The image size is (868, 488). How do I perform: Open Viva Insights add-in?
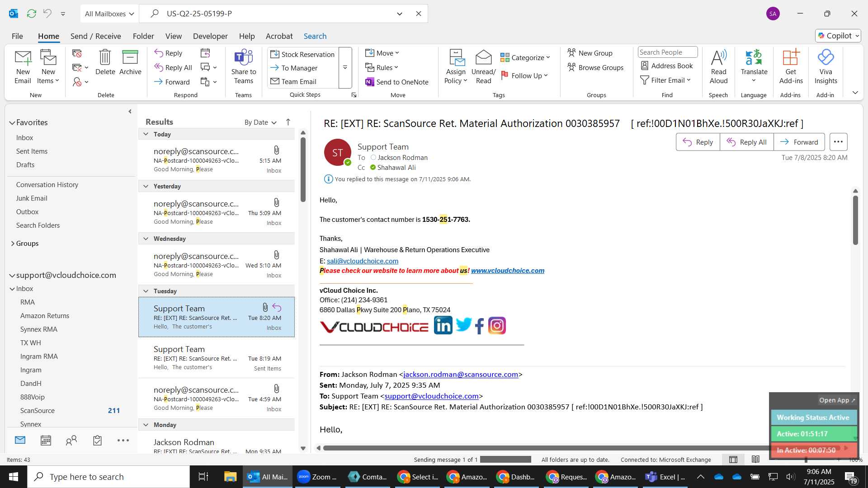[826, 66]
